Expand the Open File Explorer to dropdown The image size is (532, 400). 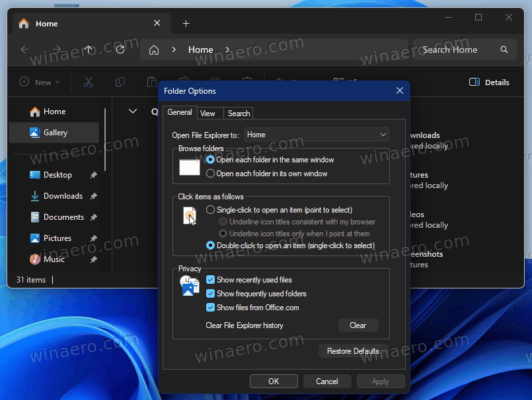(x=317, y=135)
